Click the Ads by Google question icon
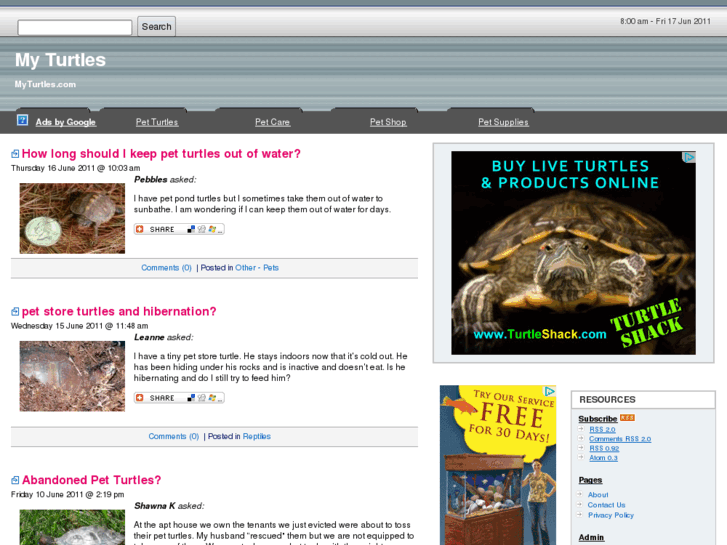The image size is (727, 545). [x=22, y=120]
